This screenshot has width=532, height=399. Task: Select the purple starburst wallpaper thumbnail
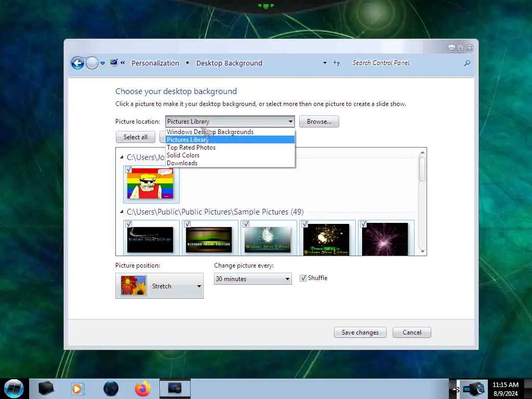(x=385, y=239)
